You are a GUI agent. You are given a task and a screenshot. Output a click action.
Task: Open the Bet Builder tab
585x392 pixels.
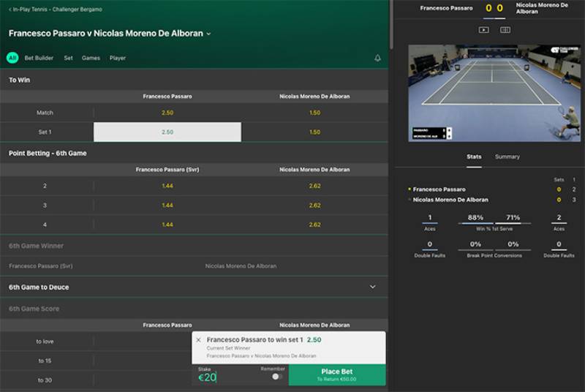tap(39, 58)
